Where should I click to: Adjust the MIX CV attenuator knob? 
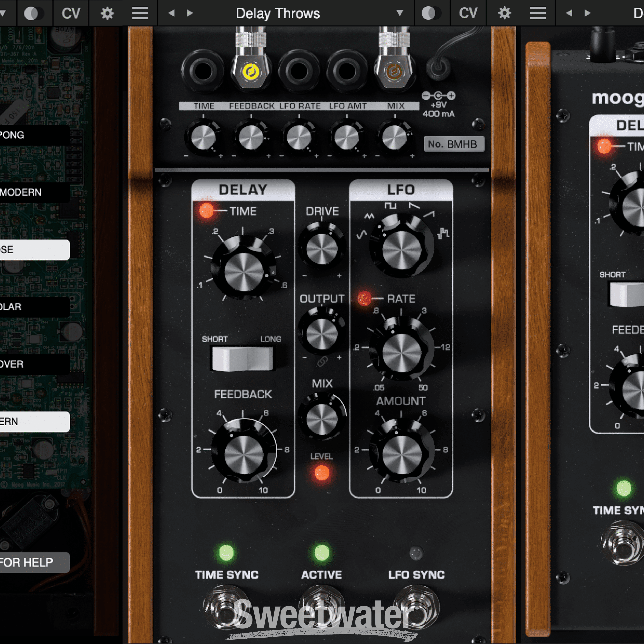coord(395,137)
